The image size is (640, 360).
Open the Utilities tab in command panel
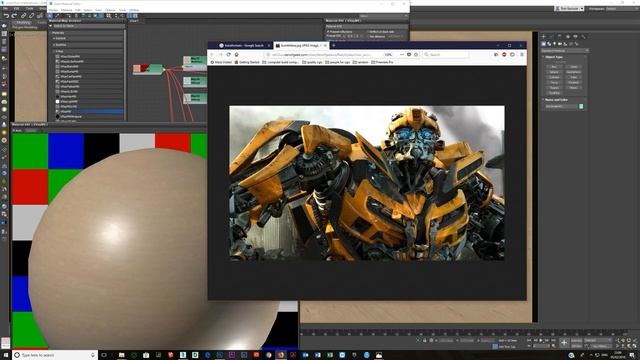(583, 37)
